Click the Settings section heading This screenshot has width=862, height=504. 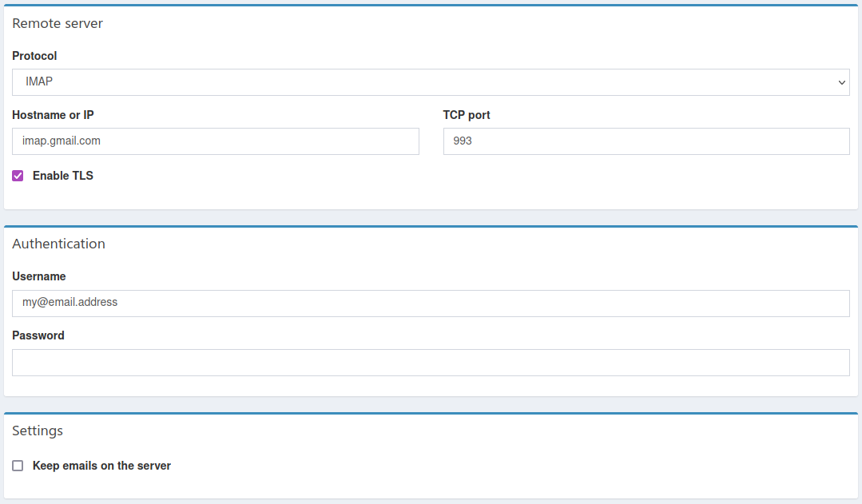pyautogui.click(x=38, y=431)
